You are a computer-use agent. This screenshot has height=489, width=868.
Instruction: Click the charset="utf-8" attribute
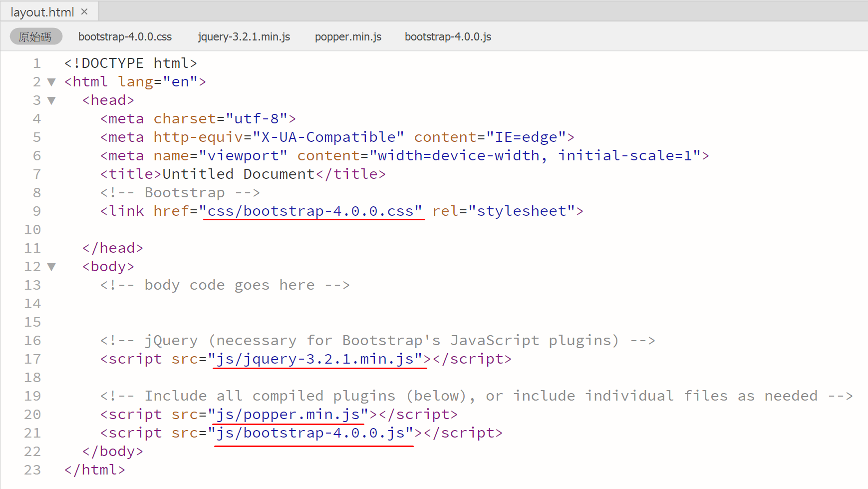coord(220,119)
